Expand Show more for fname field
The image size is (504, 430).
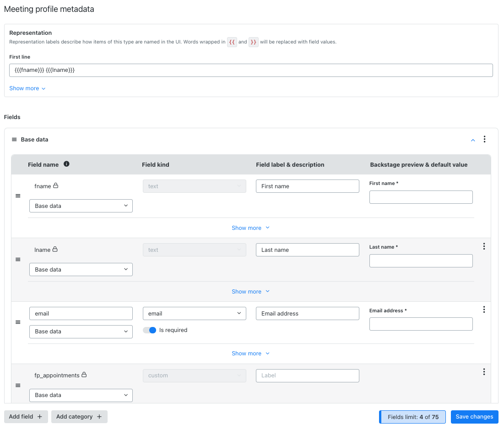pyautogui.click(x=251, y=228)
